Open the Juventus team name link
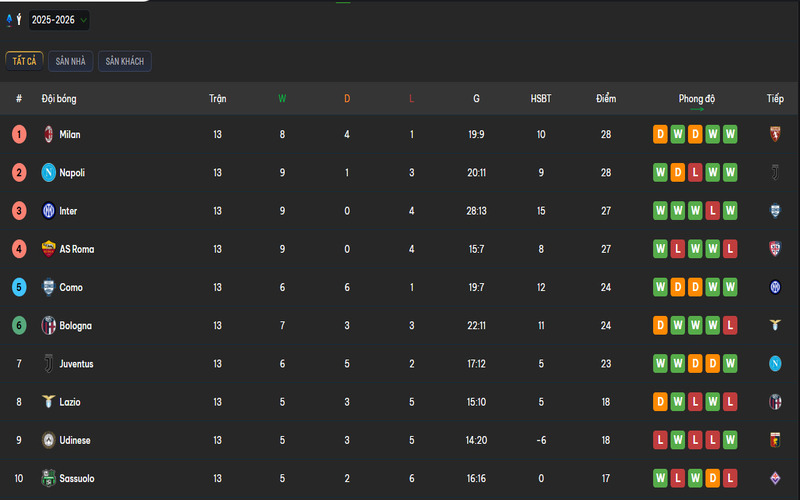This screenshot has height=500, width=800. pyautogui.click(x=76, y=364)
